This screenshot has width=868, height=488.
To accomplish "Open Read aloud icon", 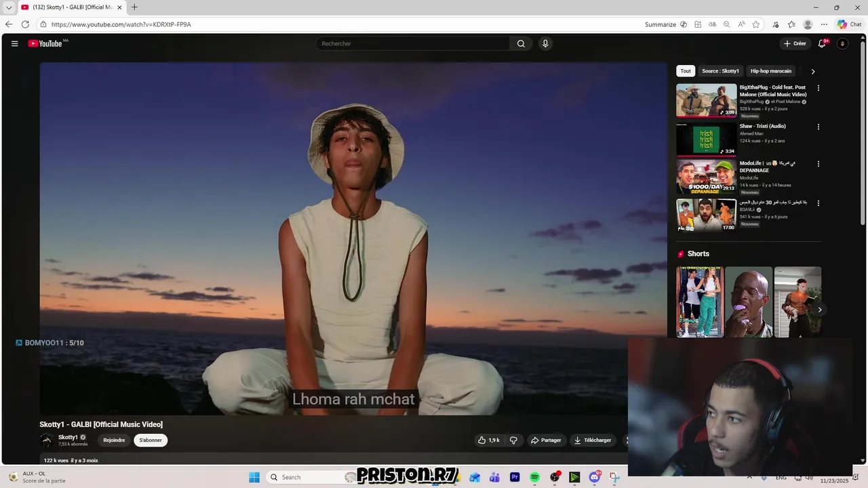I will tap(741, 24).
